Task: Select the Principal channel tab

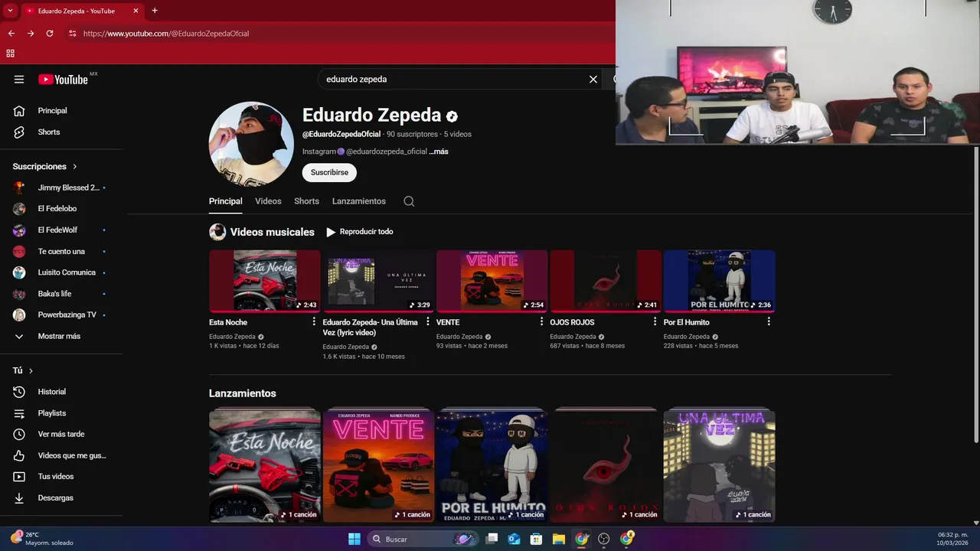Action: [x=226, y=201]
